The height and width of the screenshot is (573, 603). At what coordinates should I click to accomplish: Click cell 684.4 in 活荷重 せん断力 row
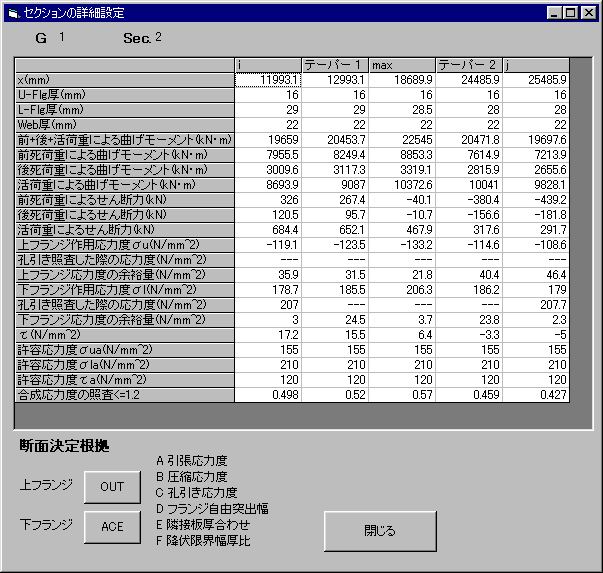tap(268, 230)
